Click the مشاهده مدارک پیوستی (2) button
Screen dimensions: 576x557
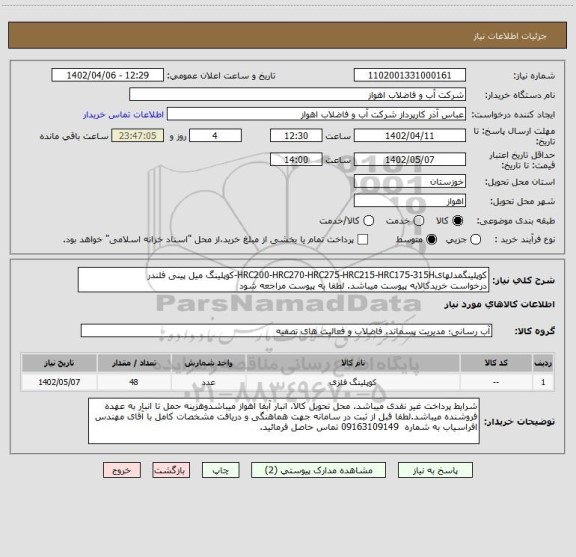click(318, 470)
